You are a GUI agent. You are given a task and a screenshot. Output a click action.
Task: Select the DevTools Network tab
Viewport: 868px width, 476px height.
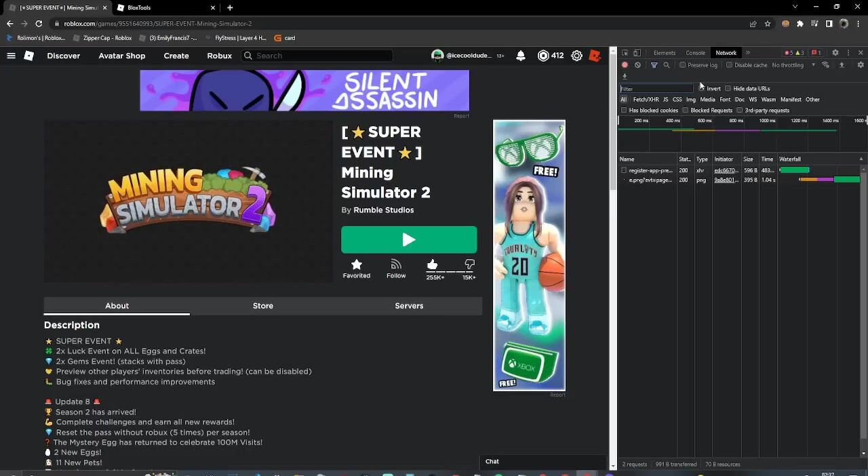click(726, 53)
